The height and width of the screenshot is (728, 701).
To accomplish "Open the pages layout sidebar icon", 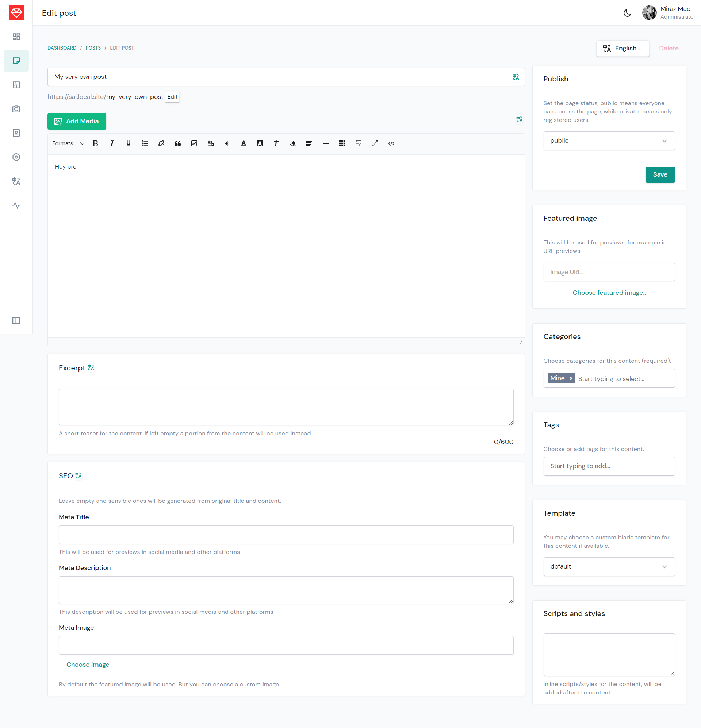I will click(16, 85).
